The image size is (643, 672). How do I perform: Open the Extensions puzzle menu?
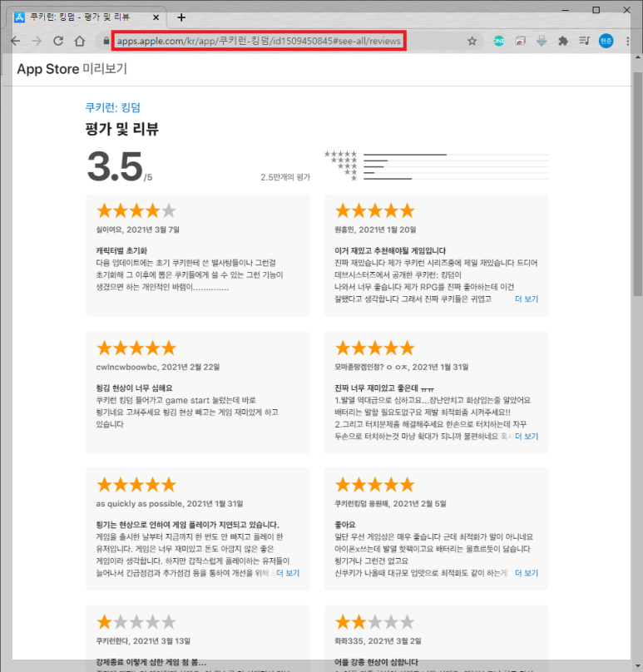click(563, 41)
